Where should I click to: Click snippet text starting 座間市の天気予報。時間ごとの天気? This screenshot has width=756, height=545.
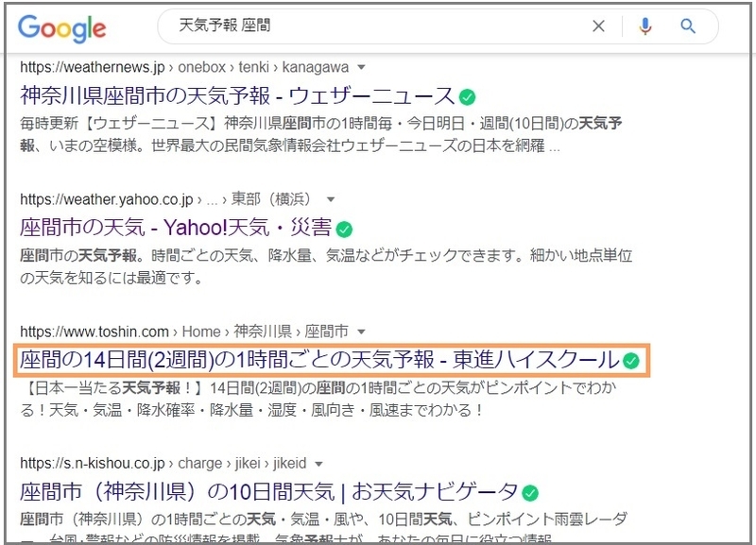click(x=326, y=266)
